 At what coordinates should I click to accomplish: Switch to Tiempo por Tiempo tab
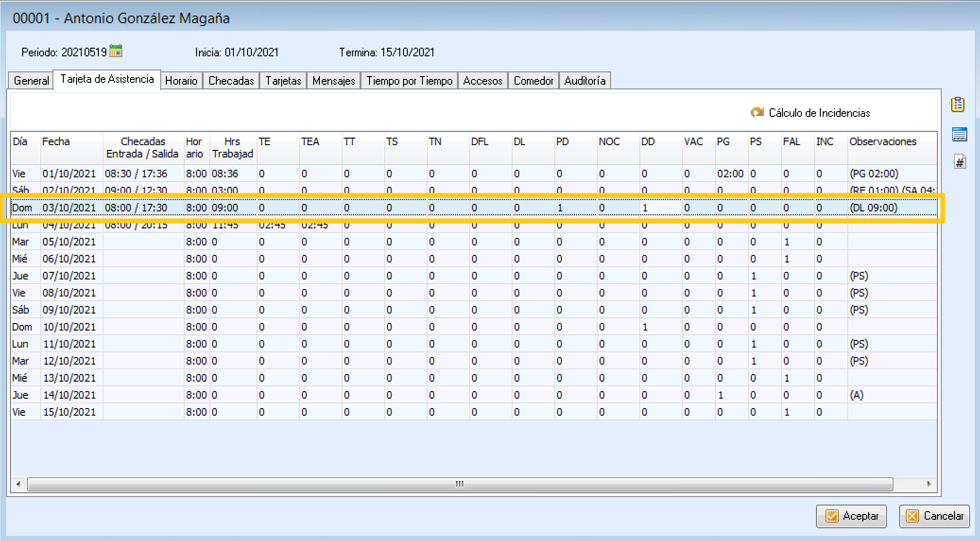[x=409, y=81]
